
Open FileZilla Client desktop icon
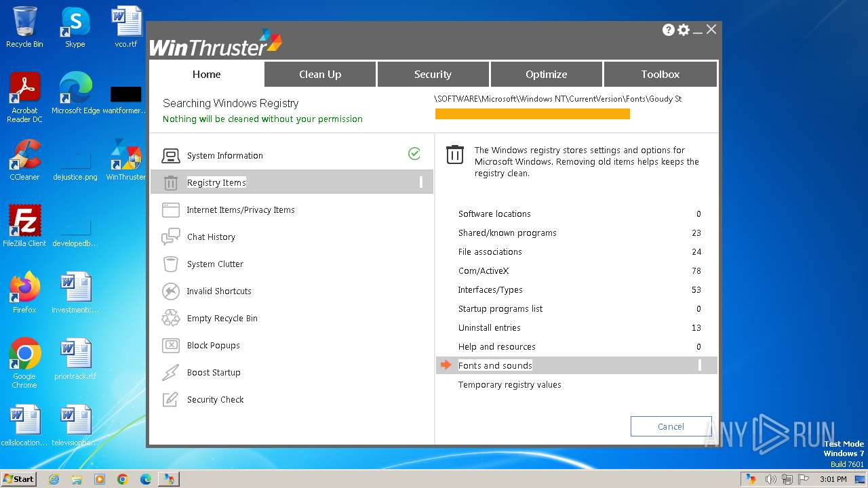(24, 226)
